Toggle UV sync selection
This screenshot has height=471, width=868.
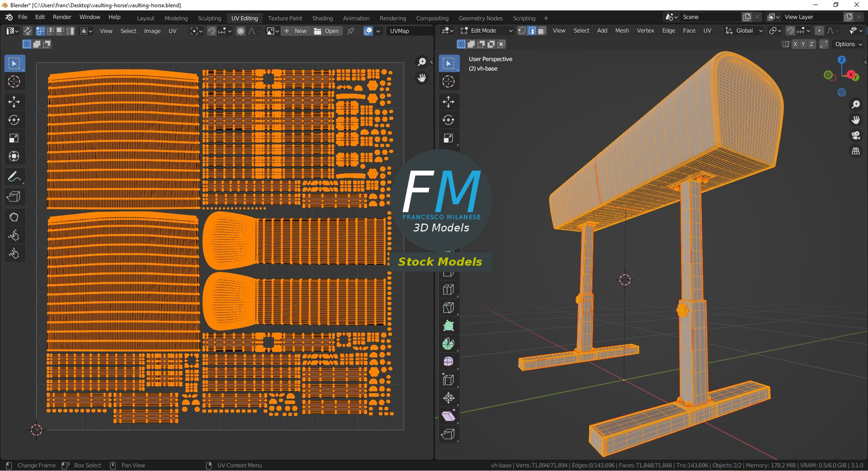coord(28,31)
